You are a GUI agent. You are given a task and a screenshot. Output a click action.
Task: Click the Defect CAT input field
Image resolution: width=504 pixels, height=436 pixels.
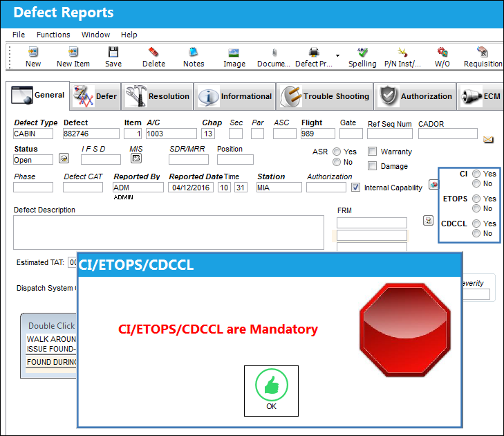click(83, 188)
